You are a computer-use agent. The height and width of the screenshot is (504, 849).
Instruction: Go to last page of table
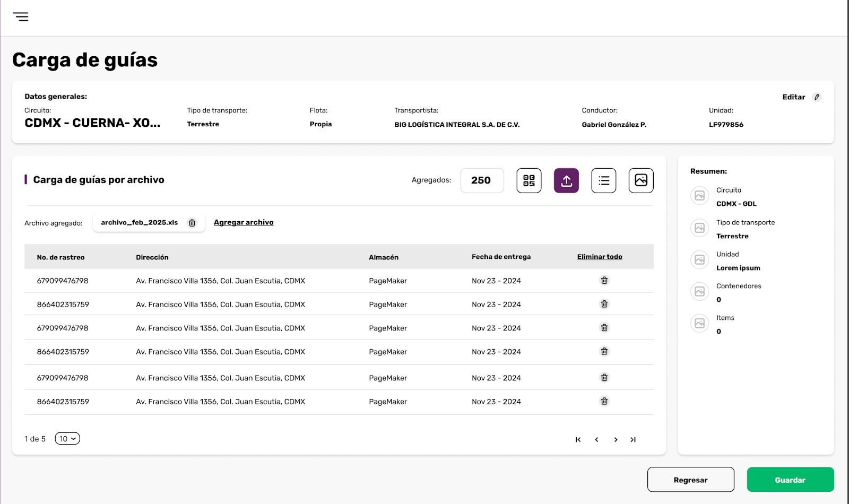coord(633,439)
